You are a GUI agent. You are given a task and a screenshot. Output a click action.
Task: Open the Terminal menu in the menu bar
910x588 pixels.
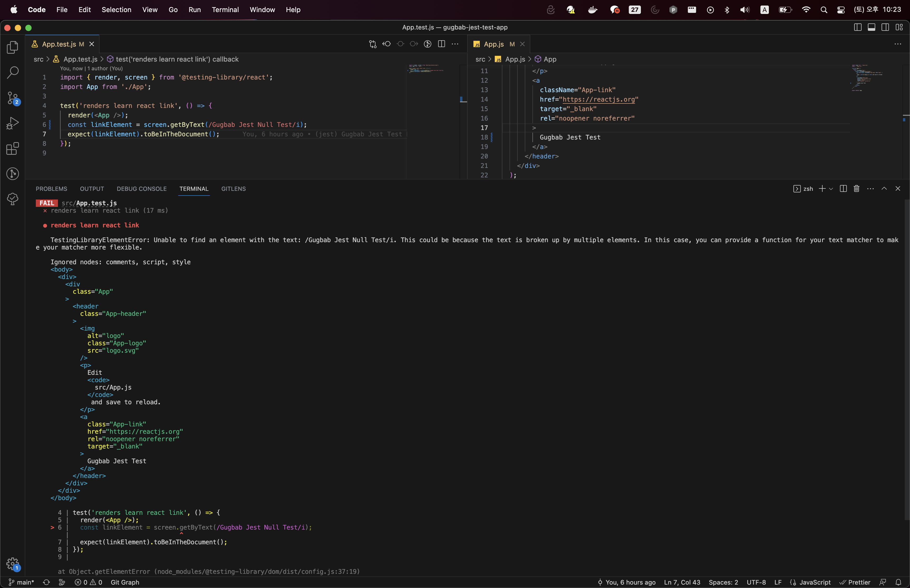coord(225,9)
